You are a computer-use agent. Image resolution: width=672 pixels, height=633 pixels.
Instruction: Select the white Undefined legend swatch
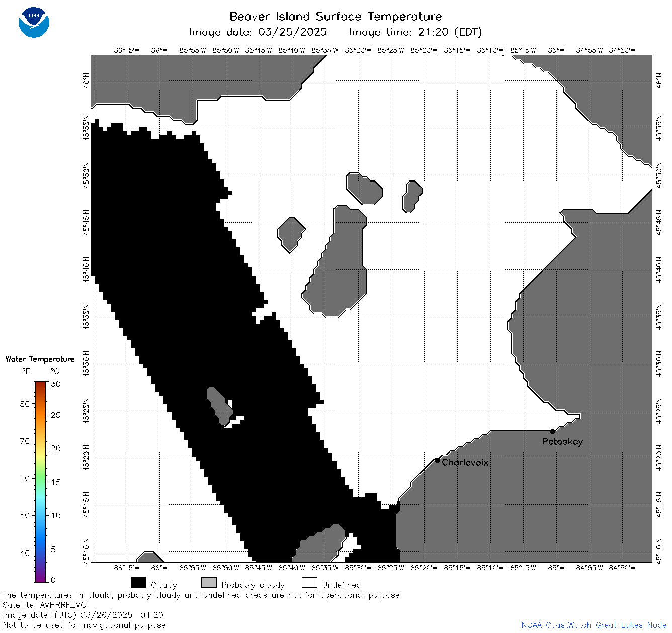309,583
